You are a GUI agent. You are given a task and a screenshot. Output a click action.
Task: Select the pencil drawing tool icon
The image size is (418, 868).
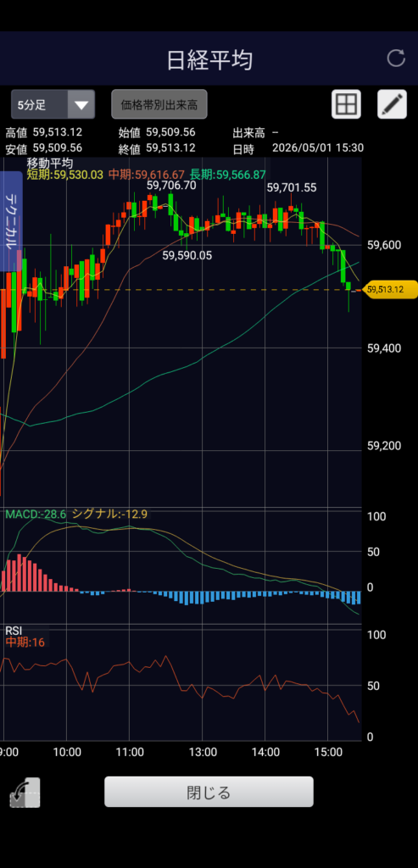[x=392, y=104]
